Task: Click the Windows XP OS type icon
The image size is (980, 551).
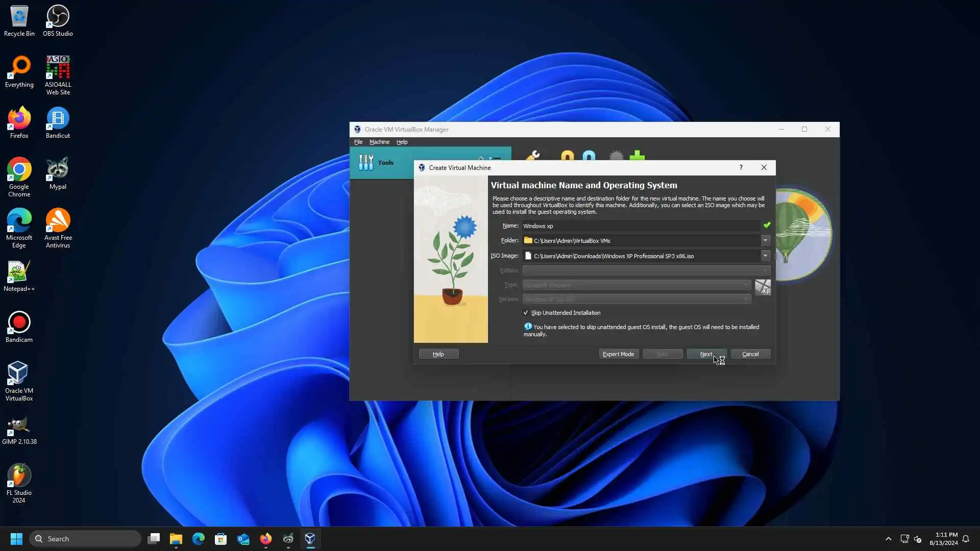Action: 763,287
